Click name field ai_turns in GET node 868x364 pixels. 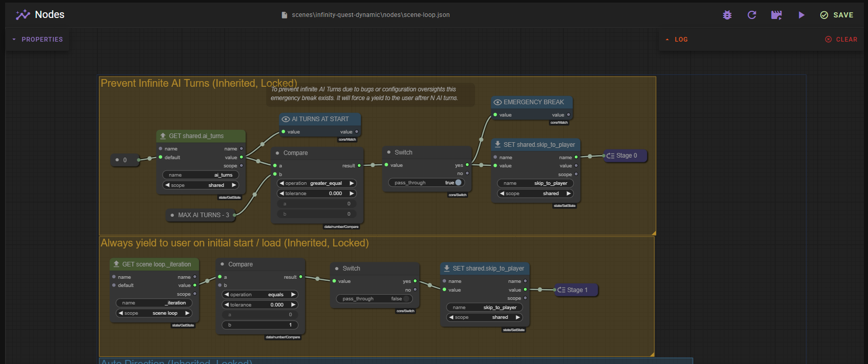coord(201,175)
